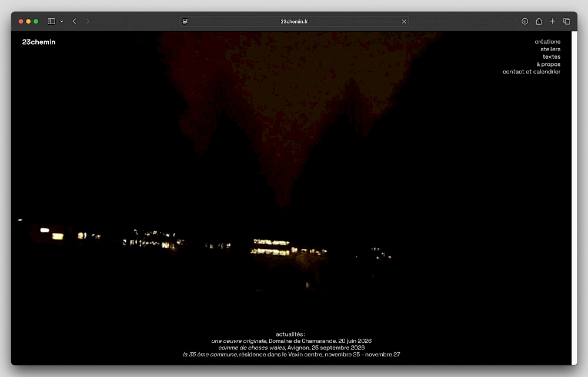Open the 'une oeuvre originale' news item
The width and height of the screenshot is (588, 377).
(x=239, y=341)
